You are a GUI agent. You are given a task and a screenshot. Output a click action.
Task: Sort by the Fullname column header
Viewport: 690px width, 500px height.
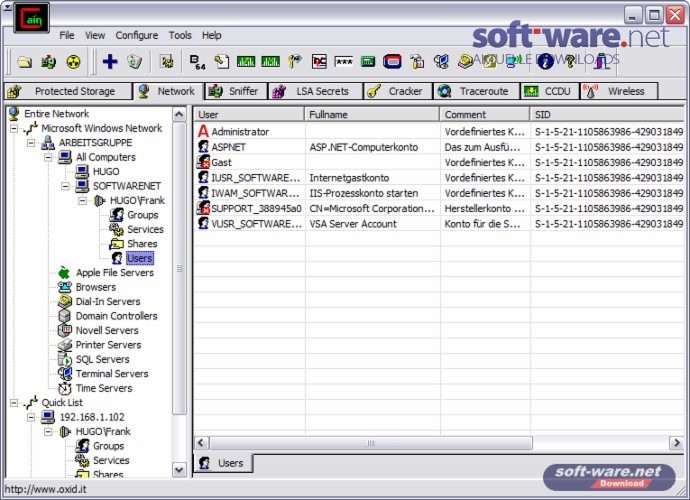click(372, 114)
